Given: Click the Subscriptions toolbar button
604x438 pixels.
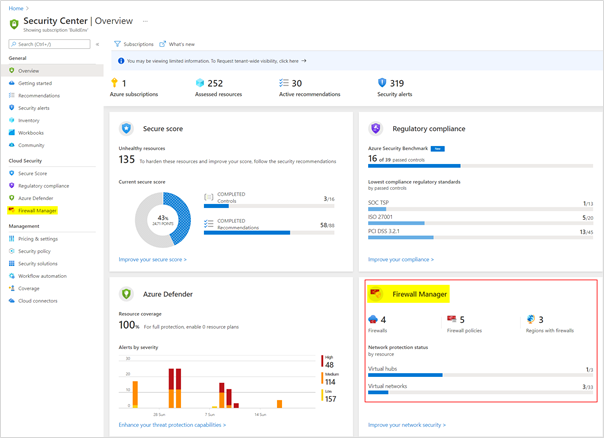Looking at the screenshot, I should [x=134, y=44].
